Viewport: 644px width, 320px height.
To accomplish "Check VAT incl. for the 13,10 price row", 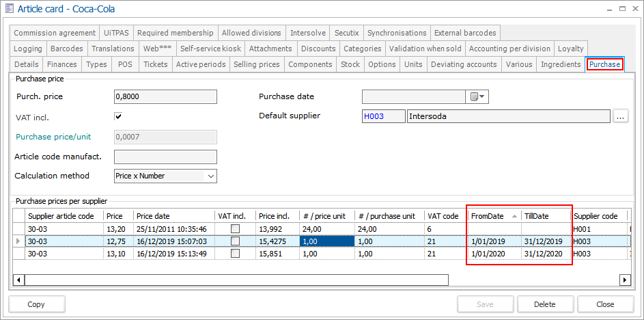I will point(235,253).
